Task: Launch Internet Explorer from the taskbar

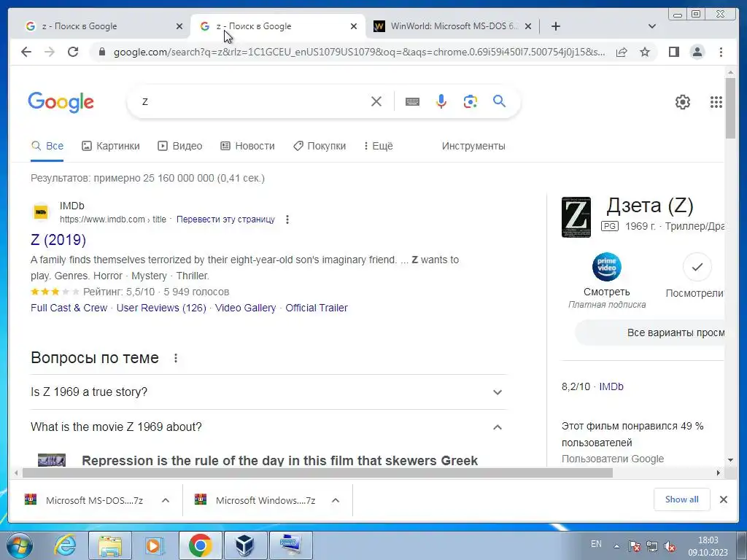Action: 65,545
